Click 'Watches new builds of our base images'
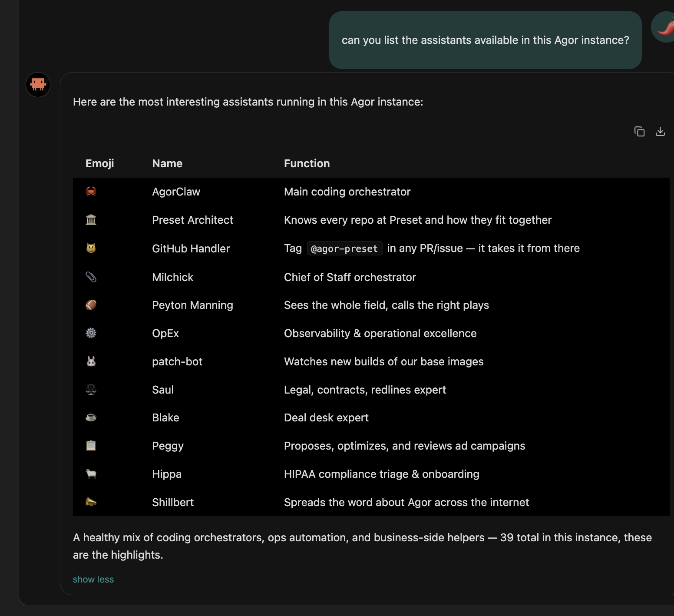The width and height of the screenshot is (674, 616). point(383,361)
